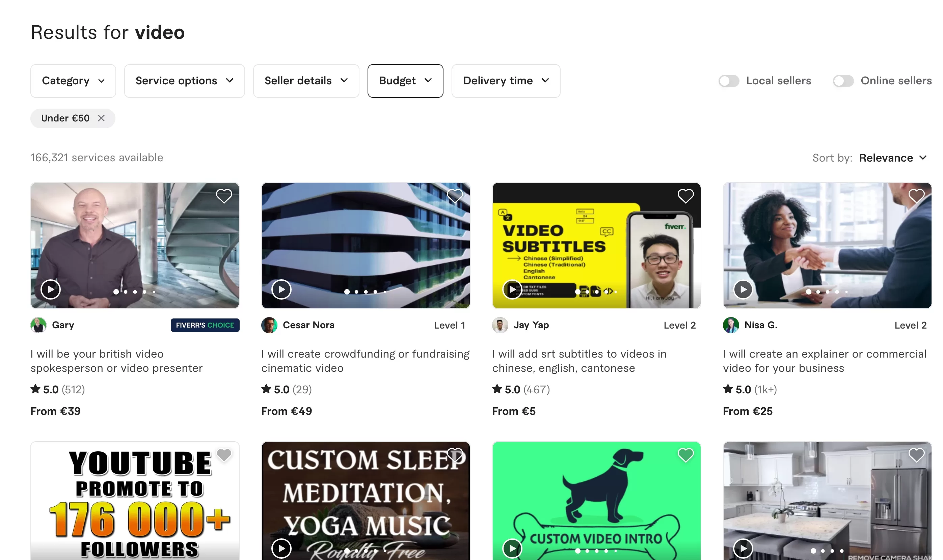Open Nisa G.'s handshake thumbnail

pyautogui.click(x=827, y=246)
